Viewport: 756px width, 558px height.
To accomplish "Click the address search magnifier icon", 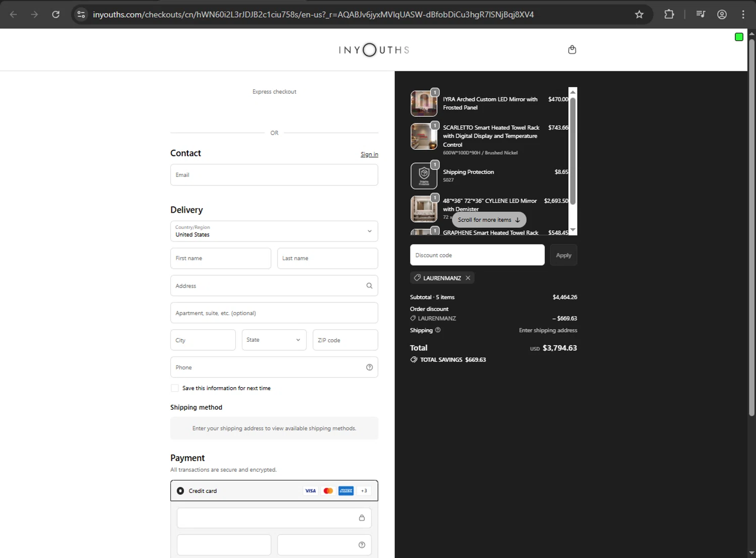I will 369,286.
